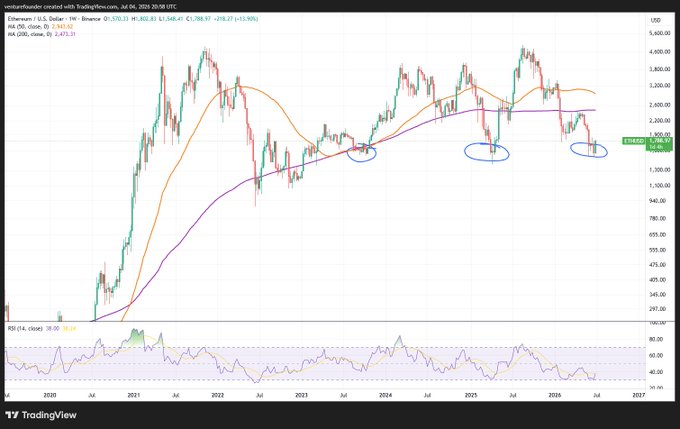The image size is (680, 429).
Task: Click the +218.27 (+13.90%) change value
Action: point(237,19)
